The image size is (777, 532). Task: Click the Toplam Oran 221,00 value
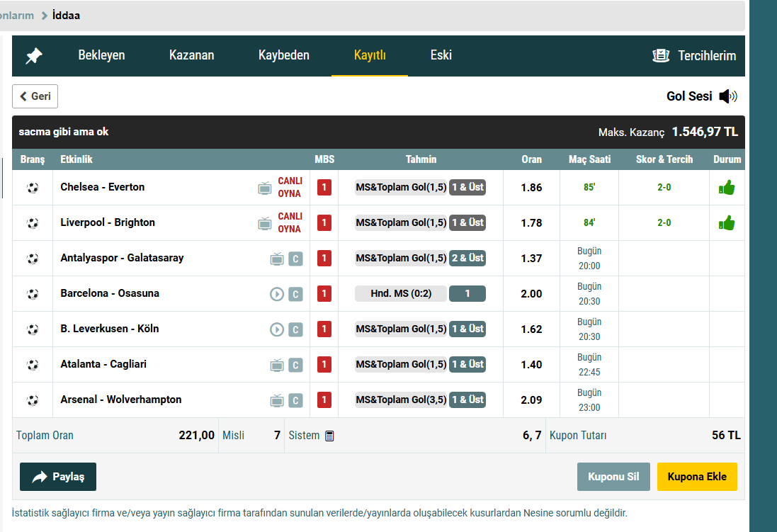pyautogui.click(x=197, y=436)
